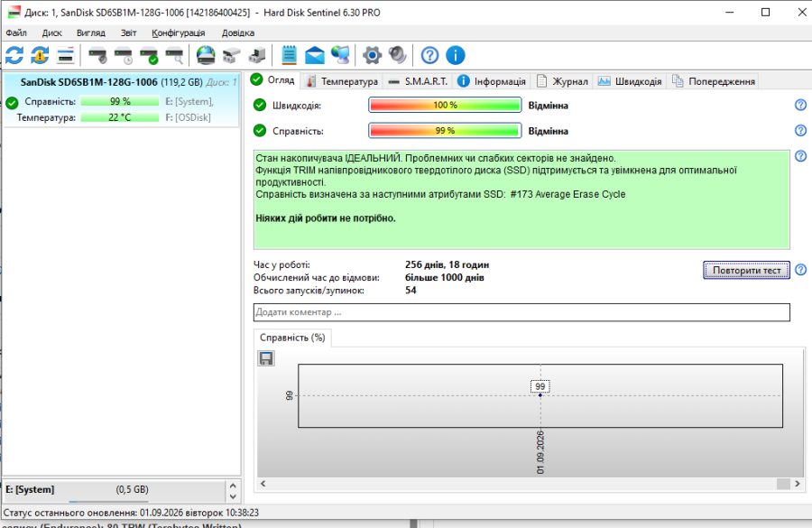
Task: Switch to the Огляд tab
Action: [272, 80]
